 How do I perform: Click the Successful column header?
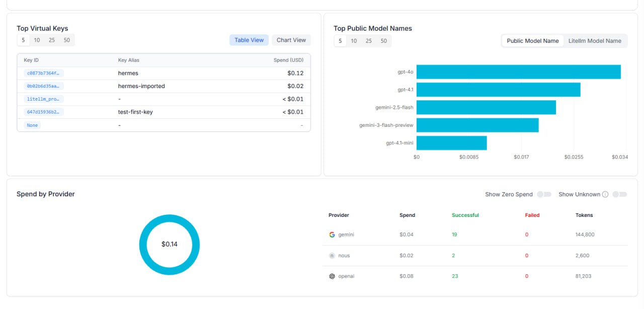pyautogui.click(x=465, y=215)
